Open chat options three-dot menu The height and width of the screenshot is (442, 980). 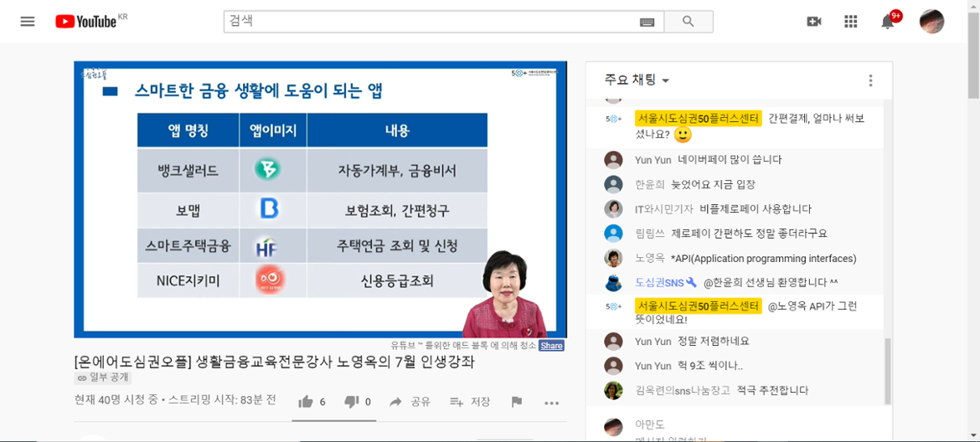click(870, 80)
